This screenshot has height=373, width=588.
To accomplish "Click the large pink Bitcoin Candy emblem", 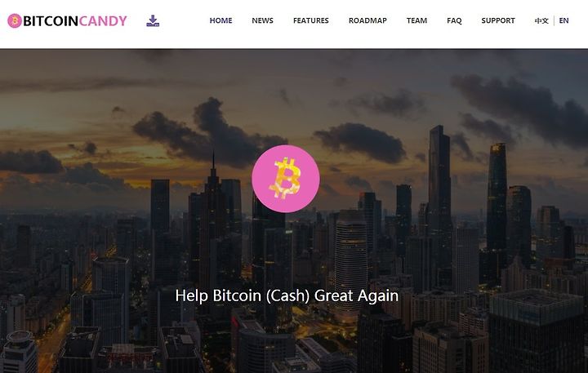I will point(286,179).
